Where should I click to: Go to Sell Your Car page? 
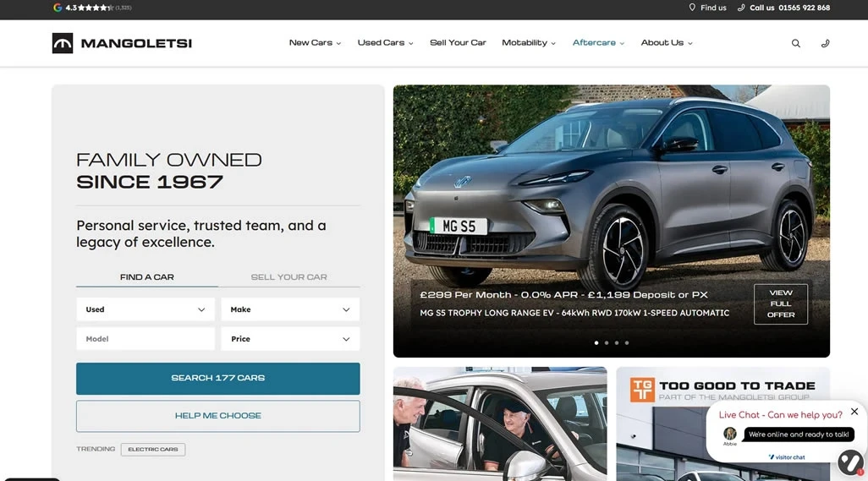click(x=458, y=42)
